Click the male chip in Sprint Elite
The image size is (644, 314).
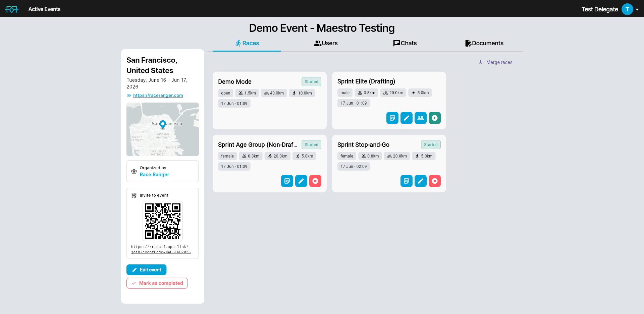(345, 93)
